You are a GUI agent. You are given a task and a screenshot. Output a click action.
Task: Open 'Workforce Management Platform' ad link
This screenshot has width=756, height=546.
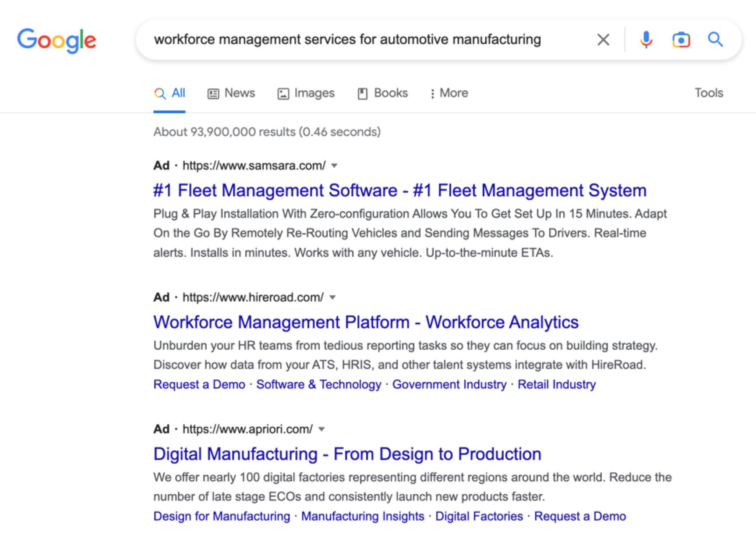[x=366, y=322]
